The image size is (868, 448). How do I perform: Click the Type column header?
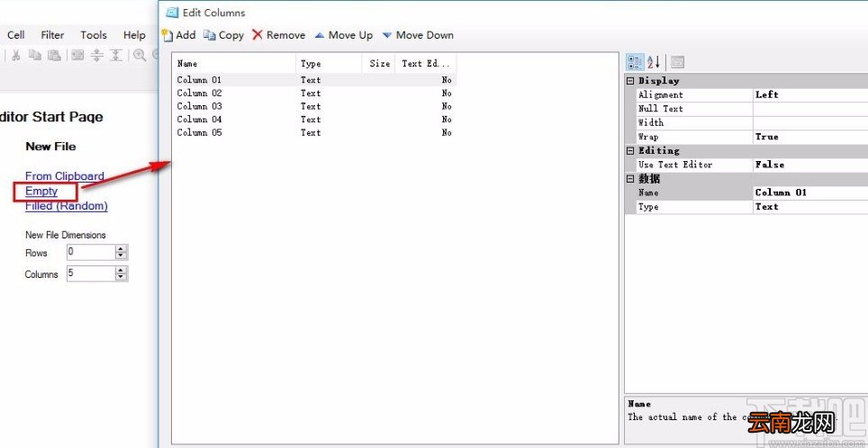(329, 64)
